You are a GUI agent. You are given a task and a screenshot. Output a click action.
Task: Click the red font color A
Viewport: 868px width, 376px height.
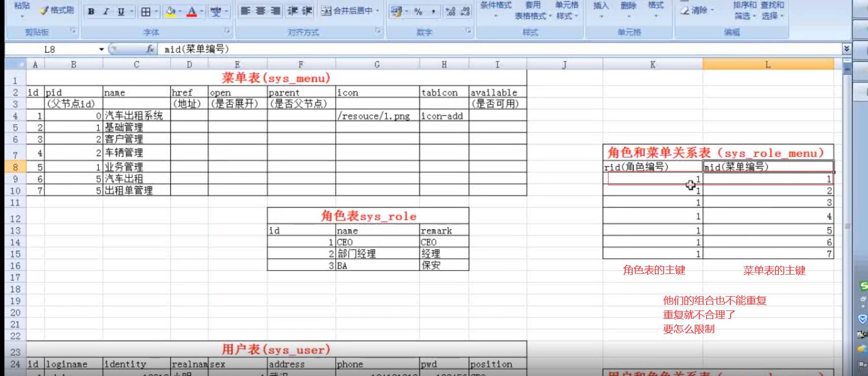[x=192, y=12]
